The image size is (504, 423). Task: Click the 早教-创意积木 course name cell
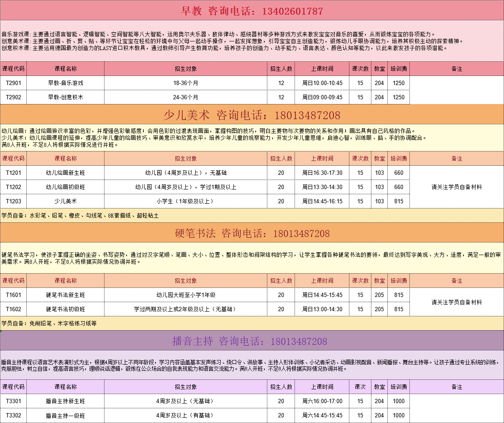65,97
